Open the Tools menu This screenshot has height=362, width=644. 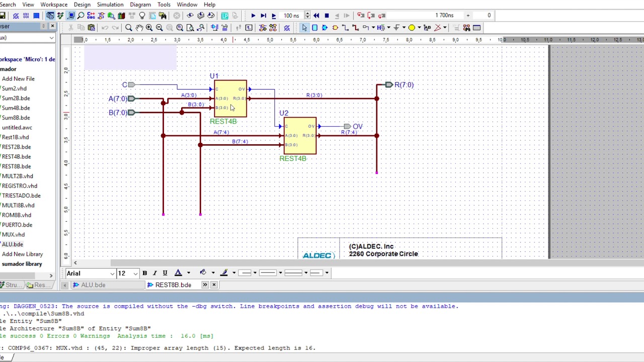(x=164, y=5)
